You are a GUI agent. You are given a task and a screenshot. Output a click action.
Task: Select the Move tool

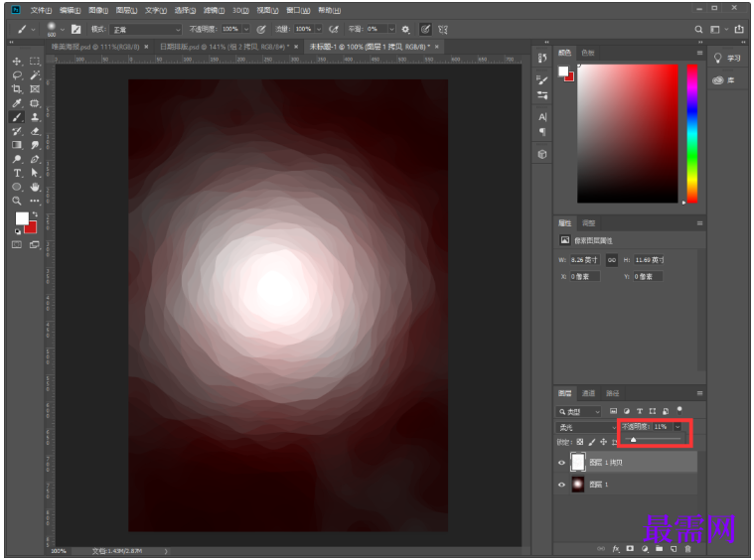pos(17,62)
